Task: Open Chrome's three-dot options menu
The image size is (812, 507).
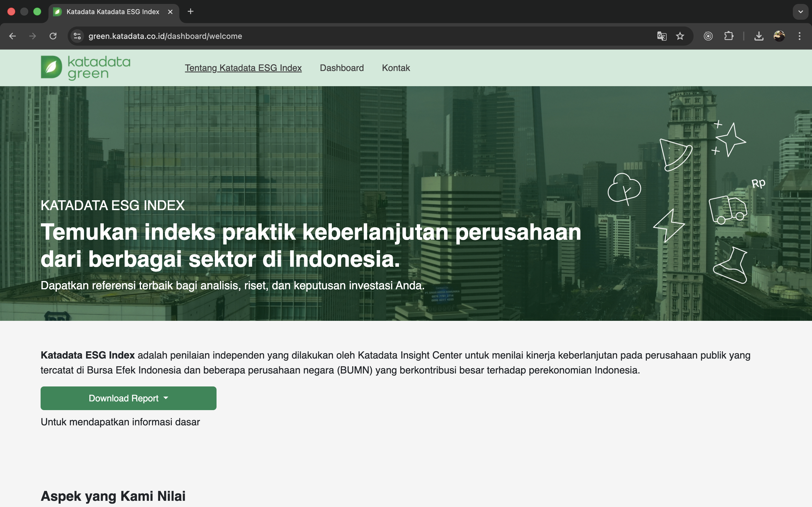Action: pyautogui.click(x=800, y=36)
